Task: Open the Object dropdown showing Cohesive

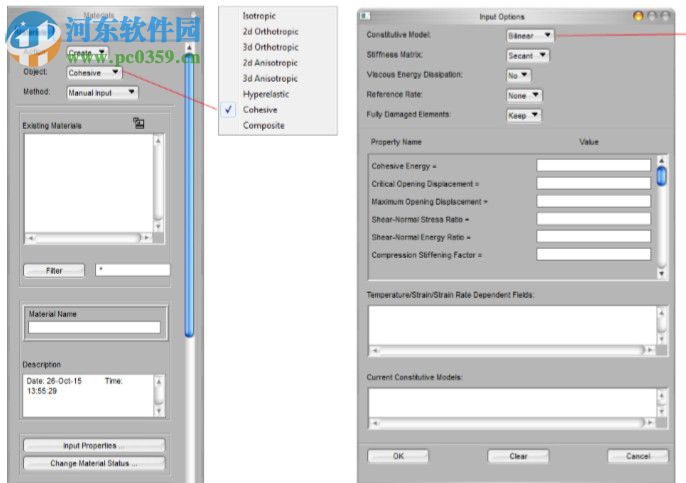Action: click(94, 73)
